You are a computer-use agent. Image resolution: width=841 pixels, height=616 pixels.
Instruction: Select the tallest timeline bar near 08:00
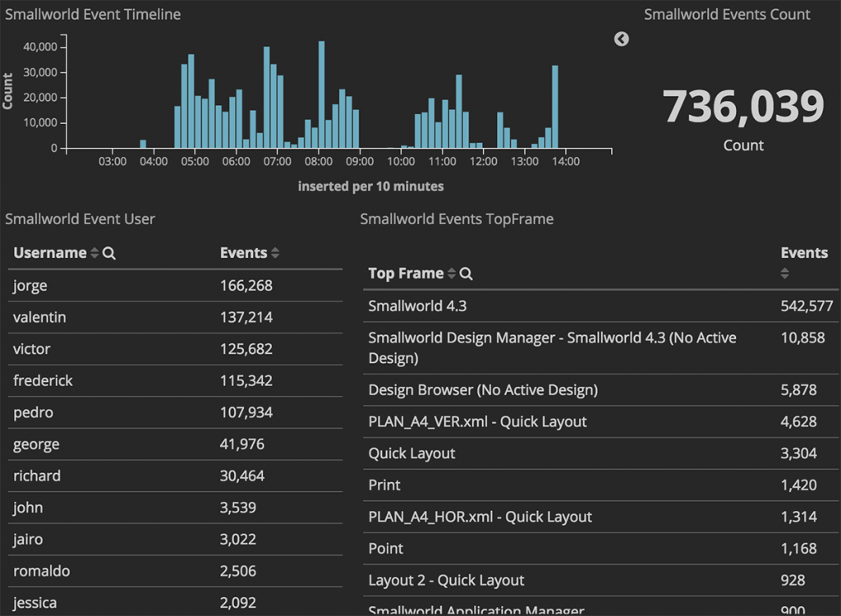click(x=321, y=94)
